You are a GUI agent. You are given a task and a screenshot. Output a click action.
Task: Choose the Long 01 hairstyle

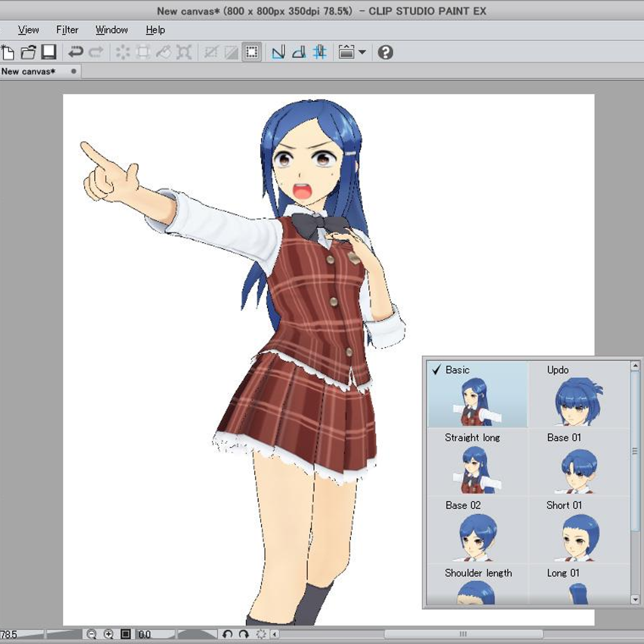pyautogui.click(x=579, y=584)
